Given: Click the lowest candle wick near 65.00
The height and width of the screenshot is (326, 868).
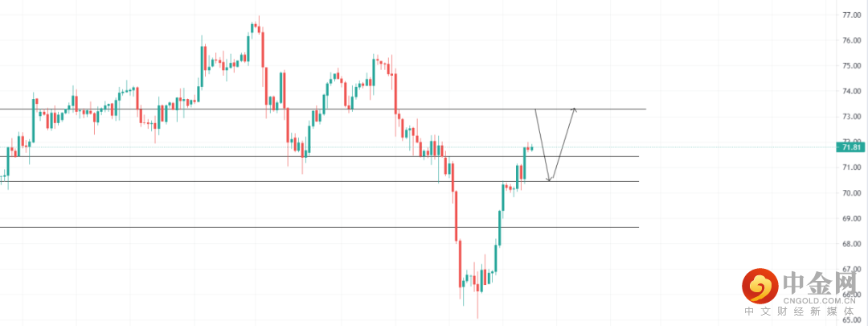Looking at the screenshot, I should point(477,310).
